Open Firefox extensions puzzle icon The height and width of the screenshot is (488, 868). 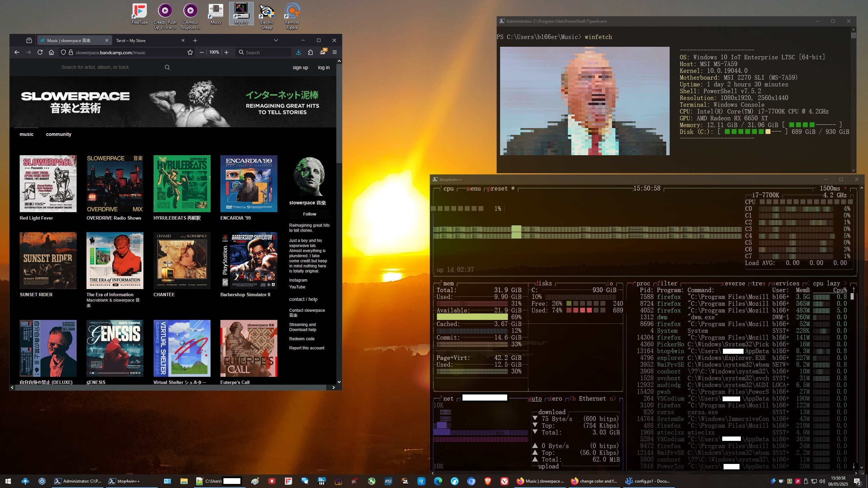click(310, 52)
